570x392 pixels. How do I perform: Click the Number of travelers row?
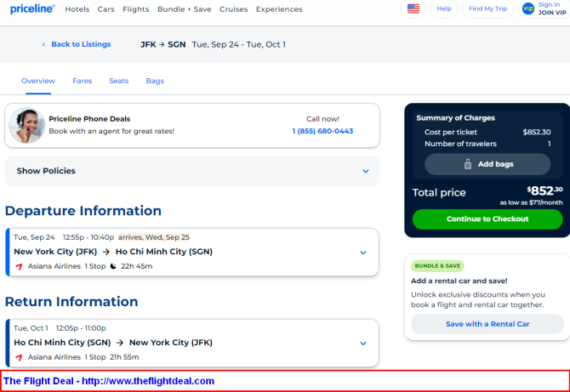(487, 144)
